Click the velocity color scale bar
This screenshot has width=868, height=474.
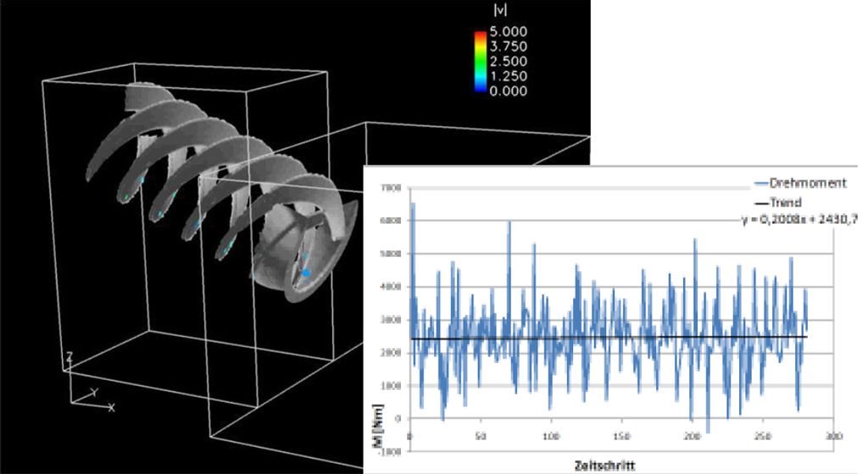(480, 61)
